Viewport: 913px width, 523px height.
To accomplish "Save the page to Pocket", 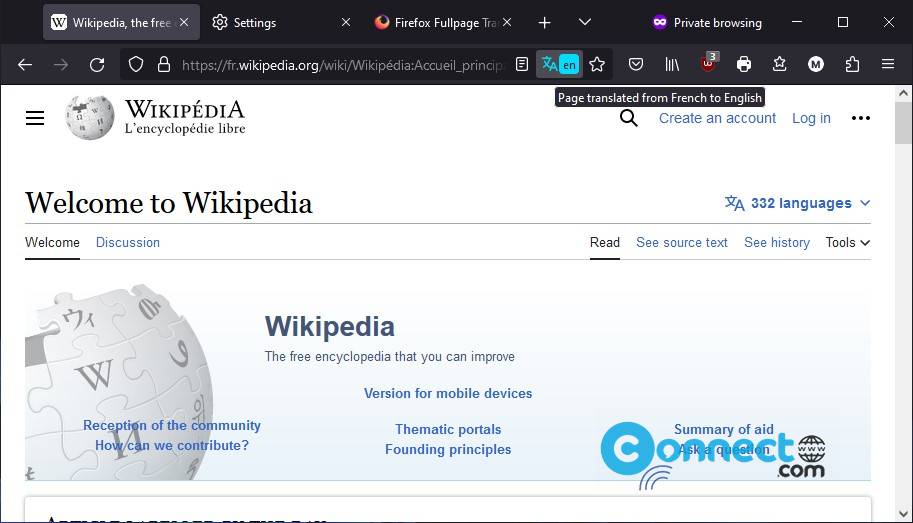I will [636, 64].
